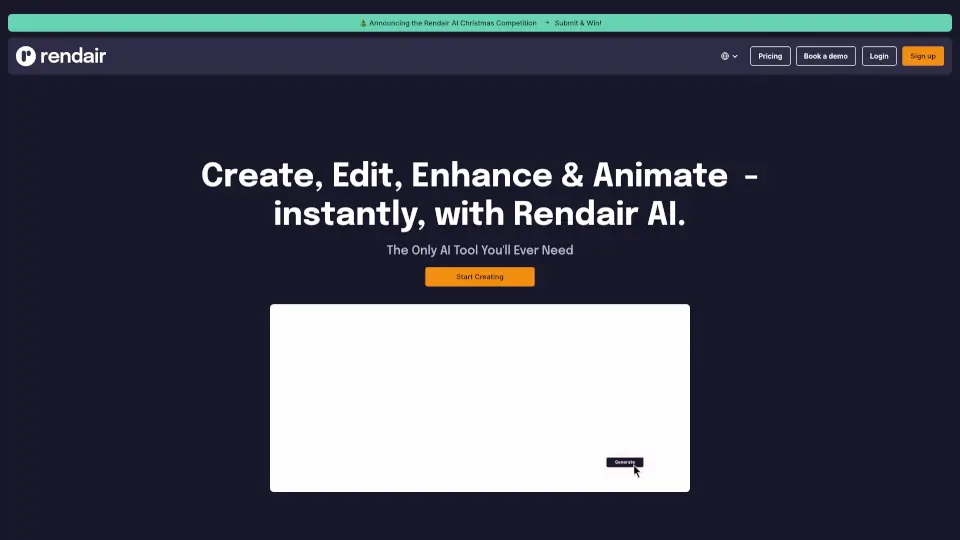Open the Christmas Competition announcement banner
The width and height of the screenshot is (960, 540).
(x=480, y=23)
